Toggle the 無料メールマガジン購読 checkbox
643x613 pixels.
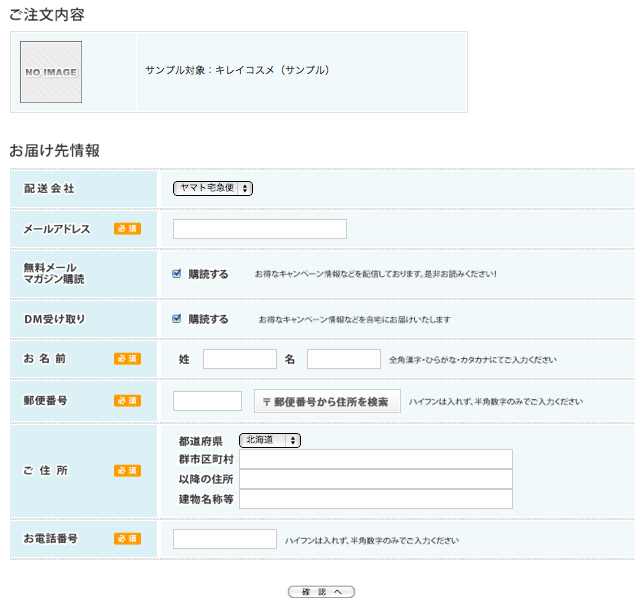pyautogui.click(x=177, y=274)
